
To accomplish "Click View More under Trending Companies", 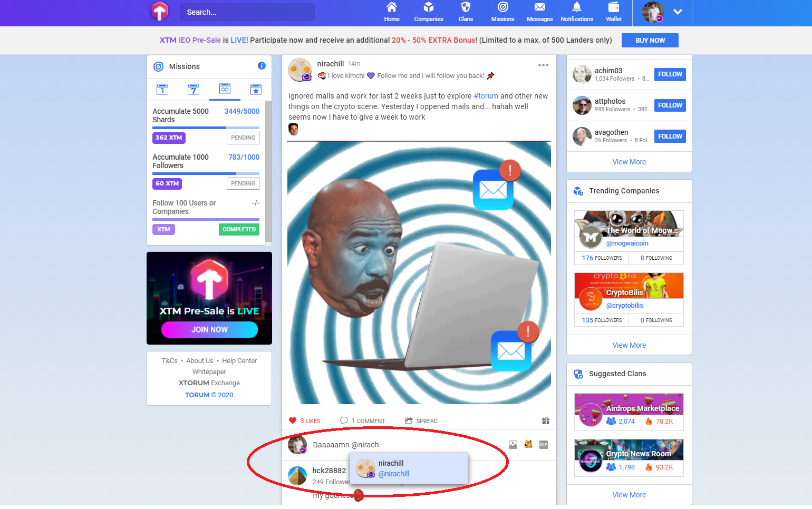I will click(x=629, y=345).
